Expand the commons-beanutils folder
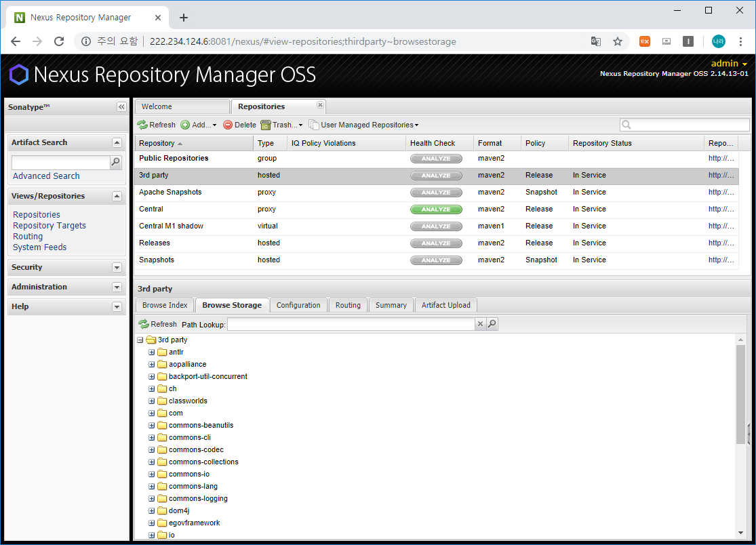The image size is (756, 545). click(x=151, y=426)
